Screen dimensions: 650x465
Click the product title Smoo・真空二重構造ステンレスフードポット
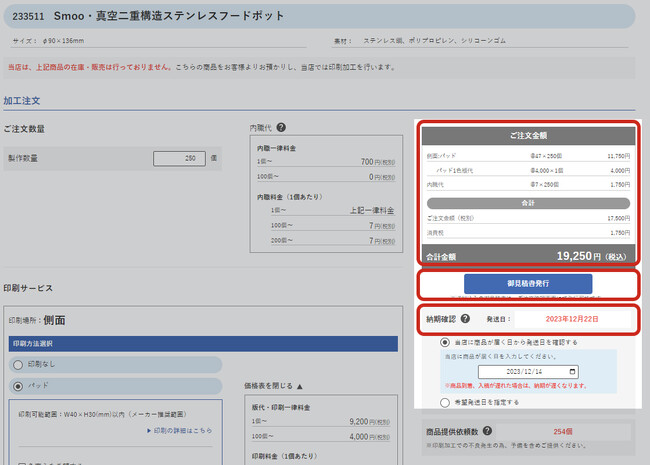[x=170, y=17]
